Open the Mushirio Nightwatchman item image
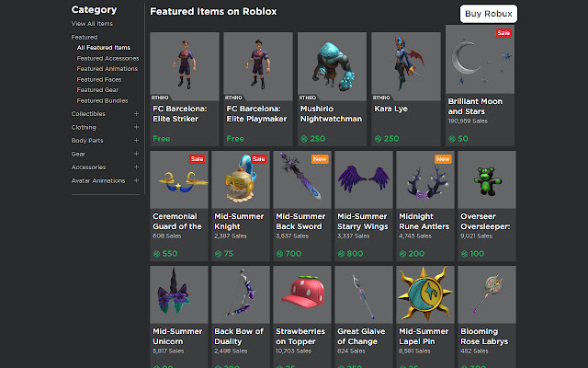588x368 pixels. (x=332, y=66)
